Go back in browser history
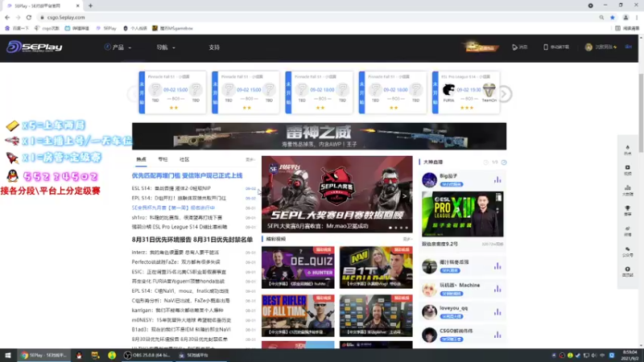 click(x=7, y=17)
